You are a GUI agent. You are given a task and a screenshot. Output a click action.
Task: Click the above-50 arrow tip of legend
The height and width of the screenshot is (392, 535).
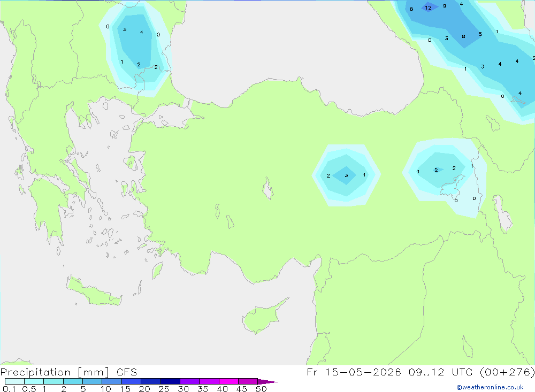(x=267, y=381)
